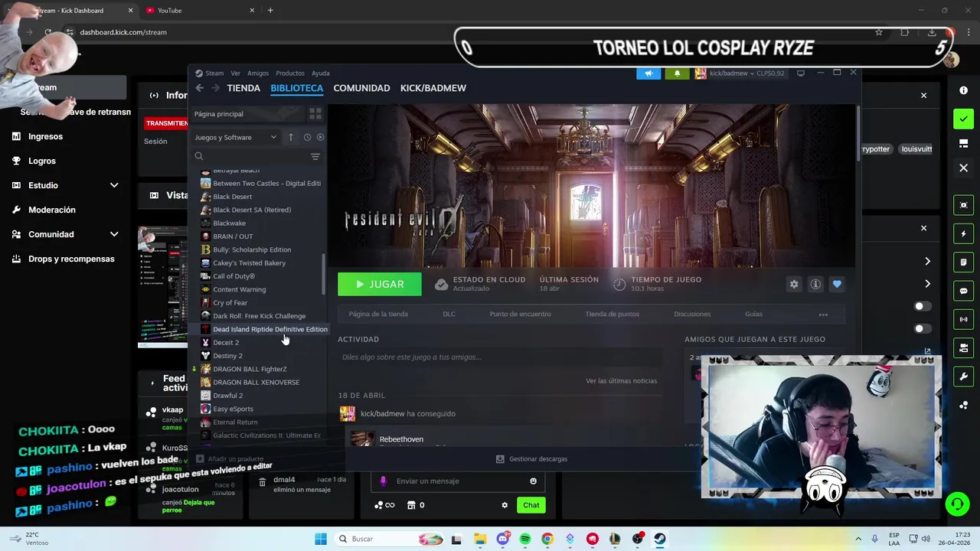Open File Explorer from the taskbar
The height and width of the screenshot is (551, 980).
[x=480, y=539]
